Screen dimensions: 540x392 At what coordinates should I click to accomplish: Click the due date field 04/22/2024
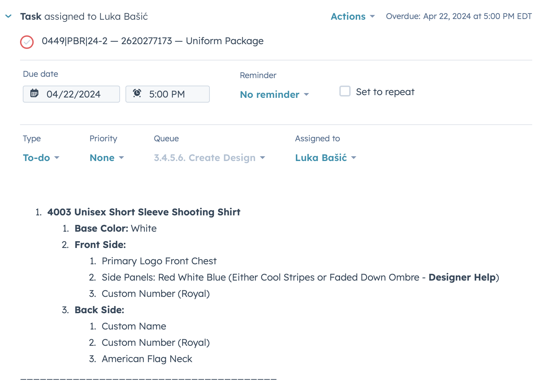(x=73, y=94)
